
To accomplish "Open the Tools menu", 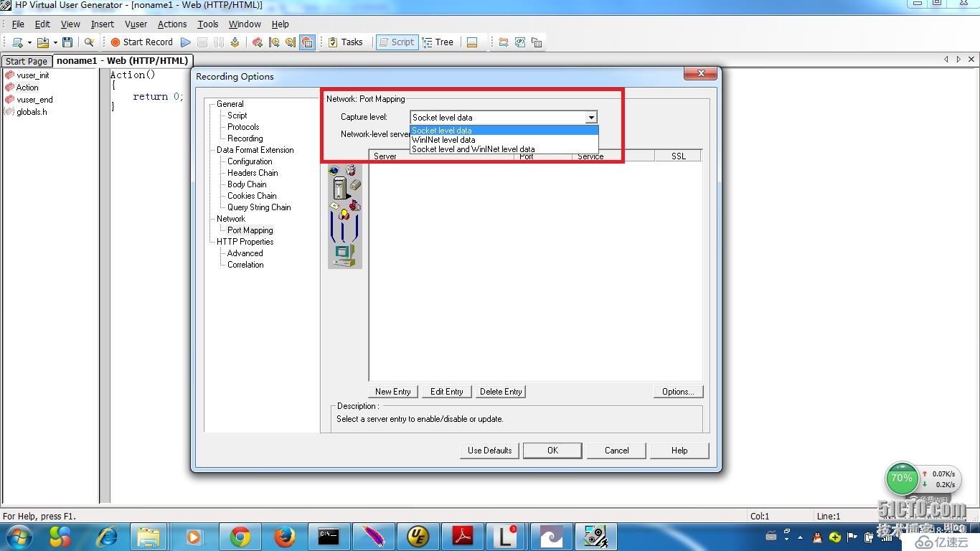I will pos(207,24).
